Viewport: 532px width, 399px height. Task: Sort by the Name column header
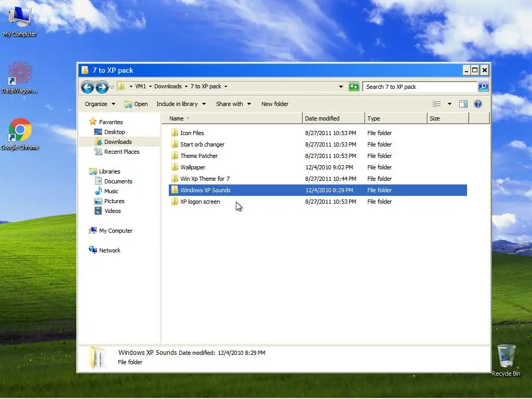[232, 118]
